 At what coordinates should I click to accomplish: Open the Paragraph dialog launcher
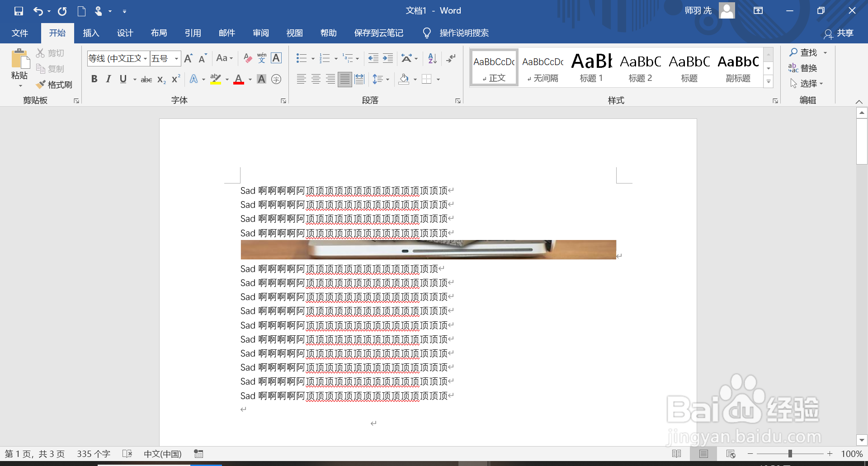point(458,101)
